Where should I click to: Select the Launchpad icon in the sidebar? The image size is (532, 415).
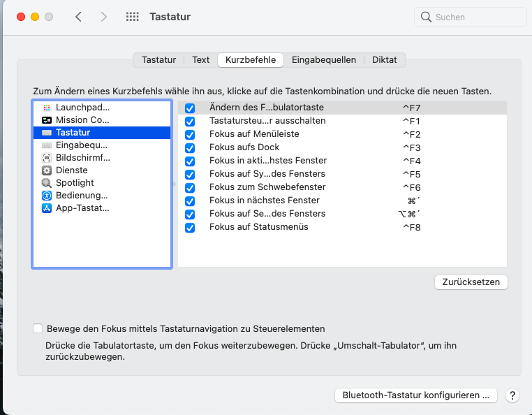pos(47,108)
